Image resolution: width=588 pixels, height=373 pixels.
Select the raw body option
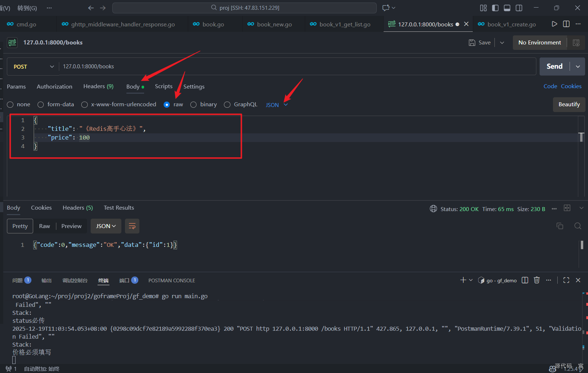[167, 104]
